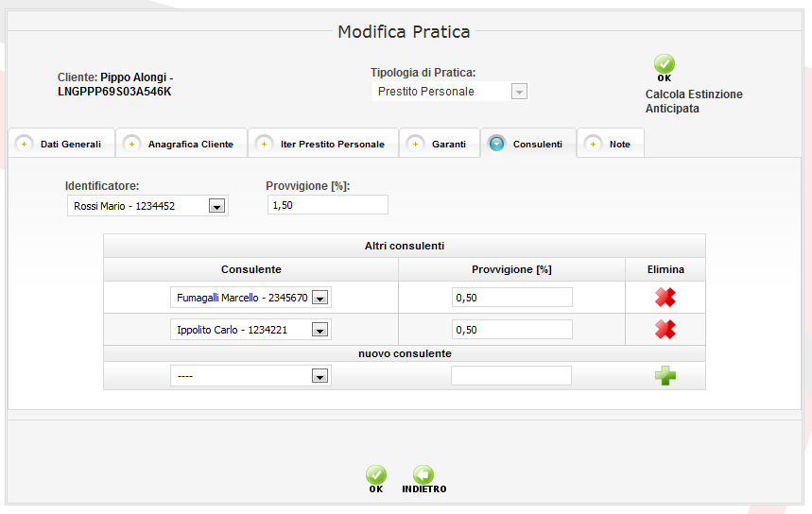This screenshot has width=812, height=514.
Task: Add new consultant with the green plus
Action: pyautogui.click(x=665, y=375)
